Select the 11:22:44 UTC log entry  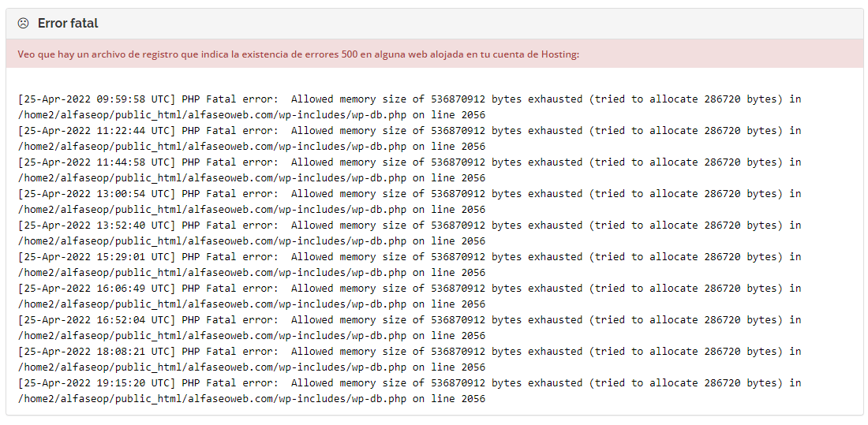pos(410,139)
